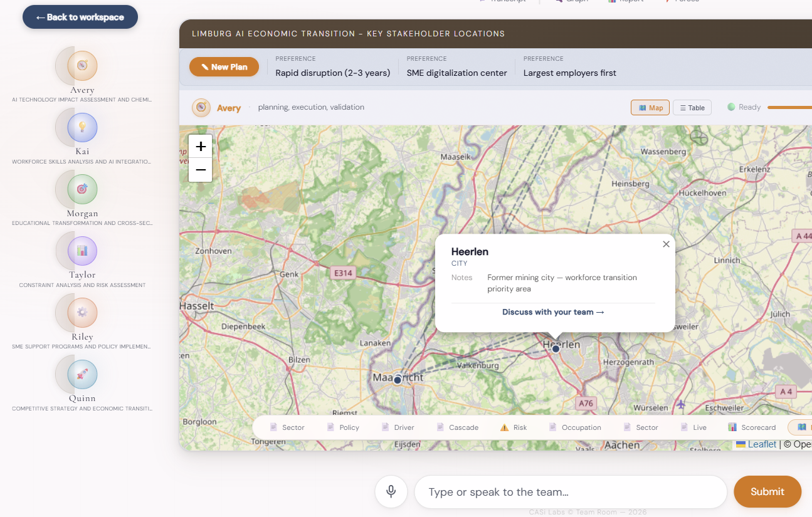The height and width of the screenshot is (517, 812).
Task: Click the airport plane icon near Würselen
Action: point(681,404)
